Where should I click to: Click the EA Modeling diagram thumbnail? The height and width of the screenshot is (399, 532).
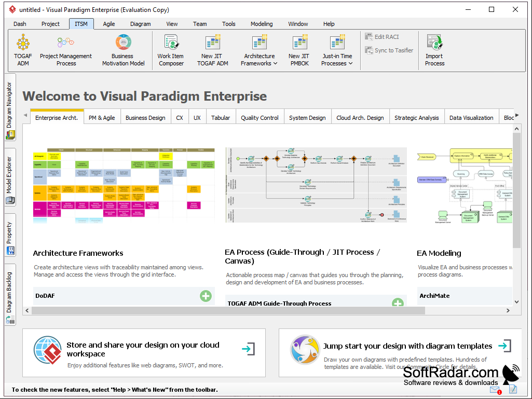point(465,185)
